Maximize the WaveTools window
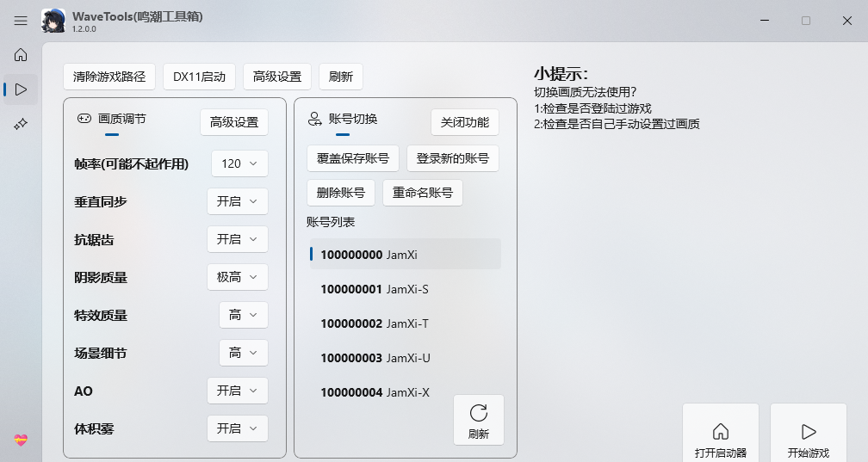 (x=806, y=21)
